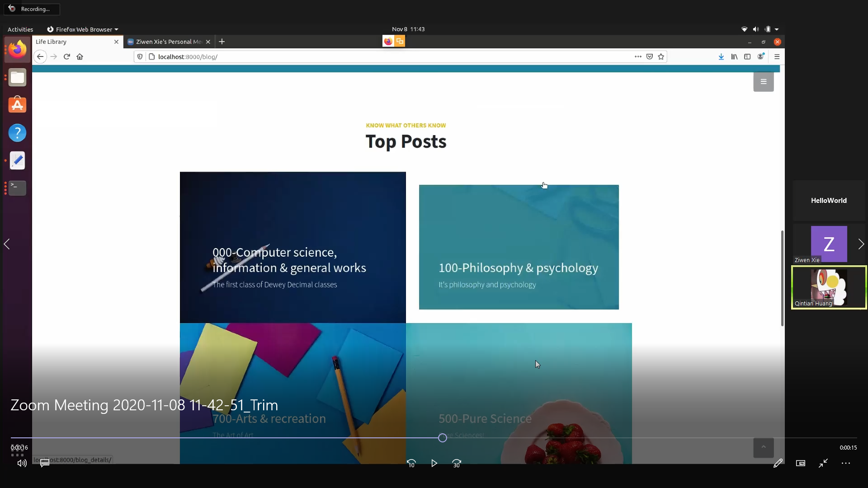Skip back 10 seconds
Image resolution: width=868 pixels, height=488 pixels.
coord(411,463)
